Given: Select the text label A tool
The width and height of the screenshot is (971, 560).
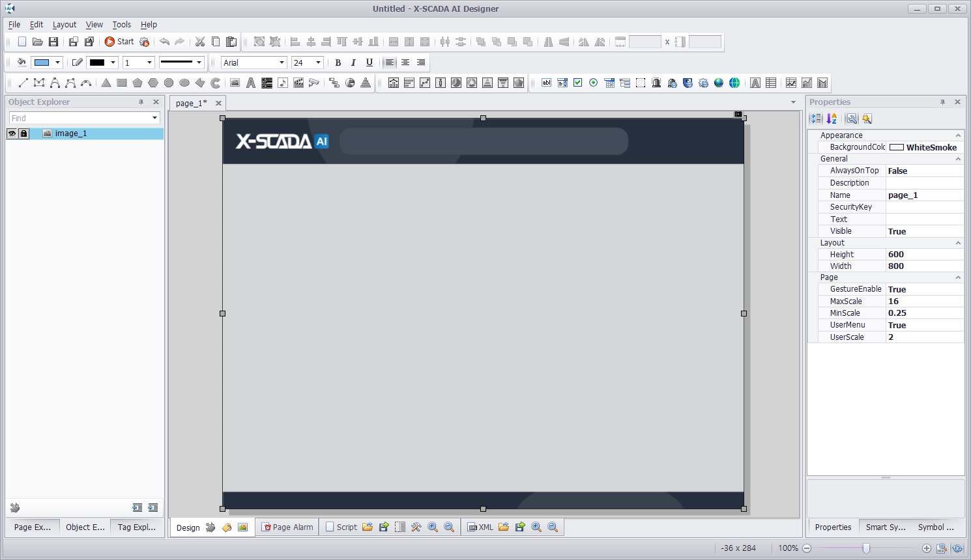Looking at the screenshot, I should (251, 83).
